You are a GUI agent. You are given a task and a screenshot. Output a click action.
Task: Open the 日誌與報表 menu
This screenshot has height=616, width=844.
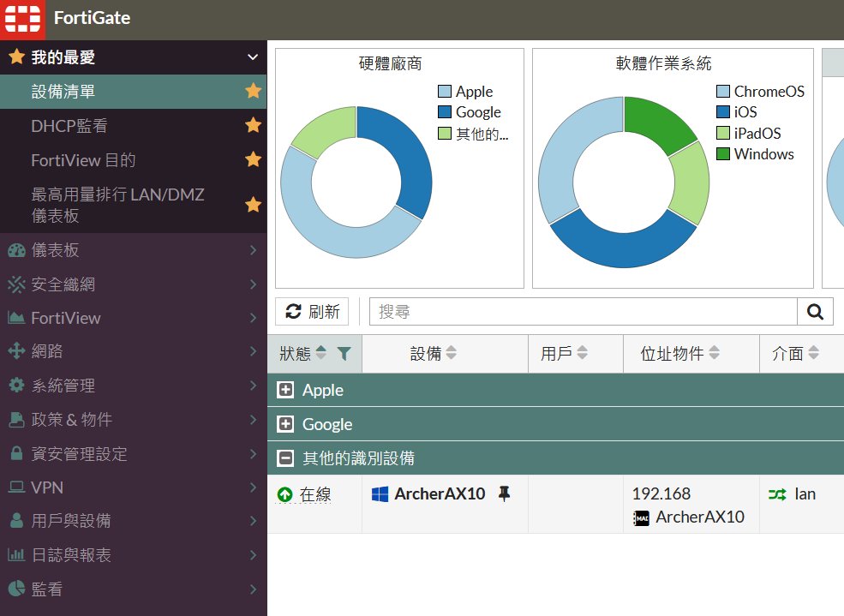[x=133, y=554]
